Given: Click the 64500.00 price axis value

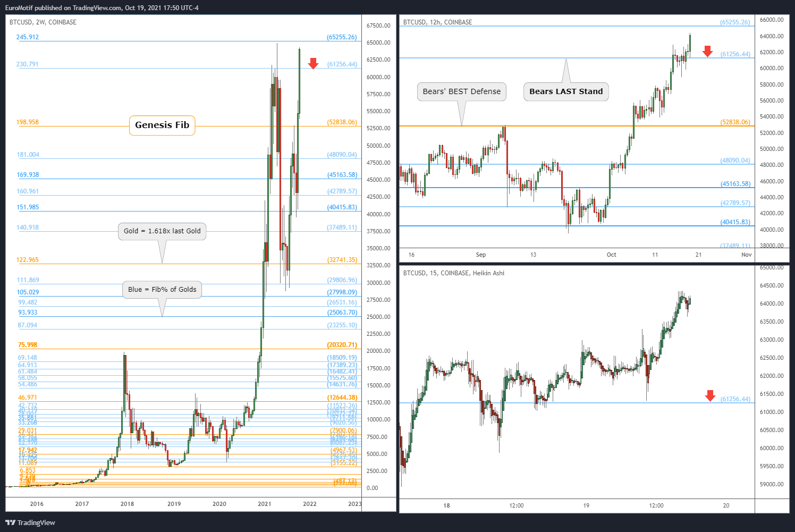Looking at the screenshot, I should coord(772,285).
